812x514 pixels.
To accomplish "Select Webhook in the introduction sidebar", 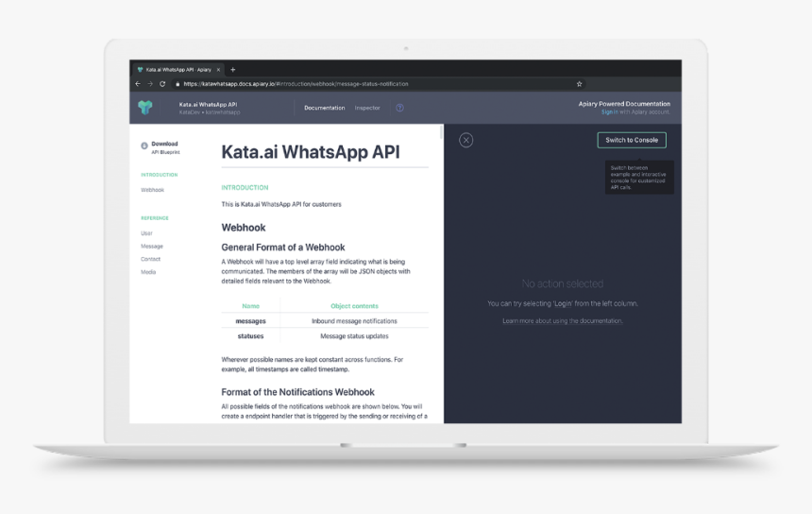I will [152, 190].
